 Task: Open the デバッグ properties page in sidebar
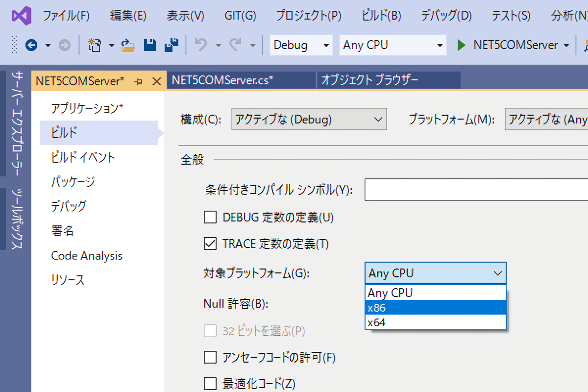[69, 206]
